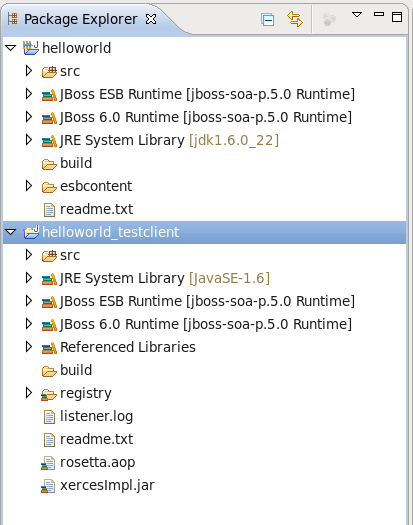
Task: Click the listener.log file icon
Action: 49,417
